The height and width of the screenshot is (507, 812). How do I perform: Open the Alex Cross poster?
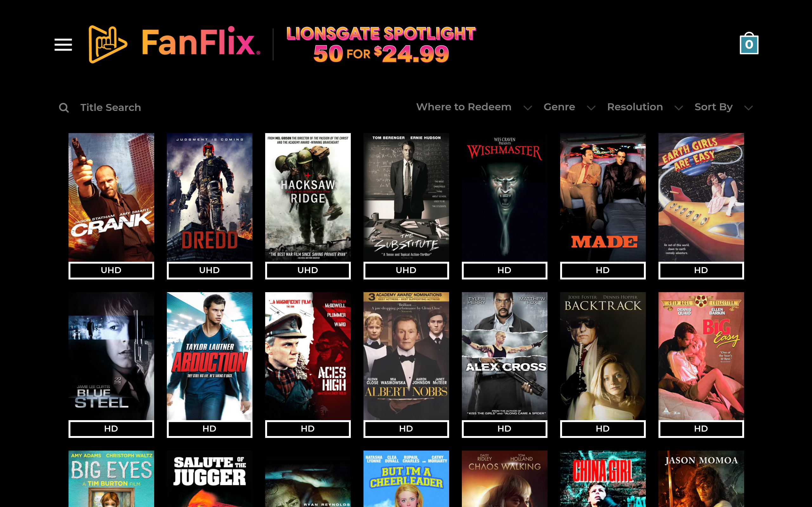click(504, 356)
